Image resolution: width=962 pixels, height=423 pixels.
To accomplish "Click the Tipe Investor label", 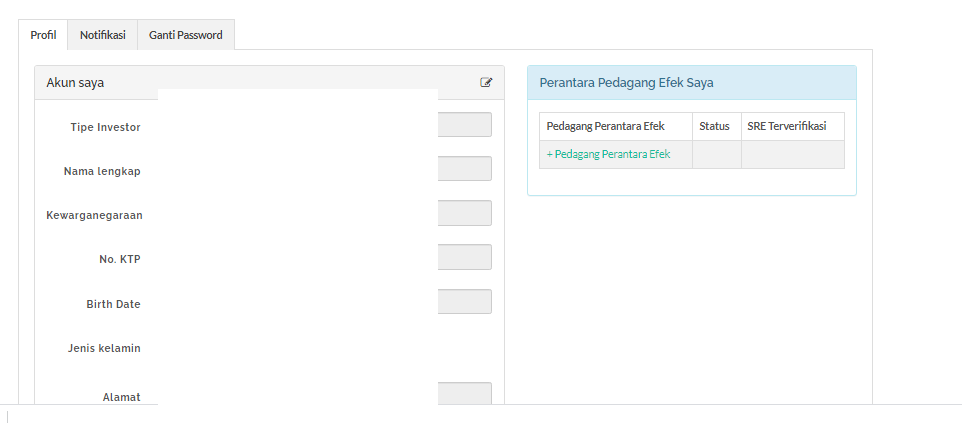I will click(106, 127).
